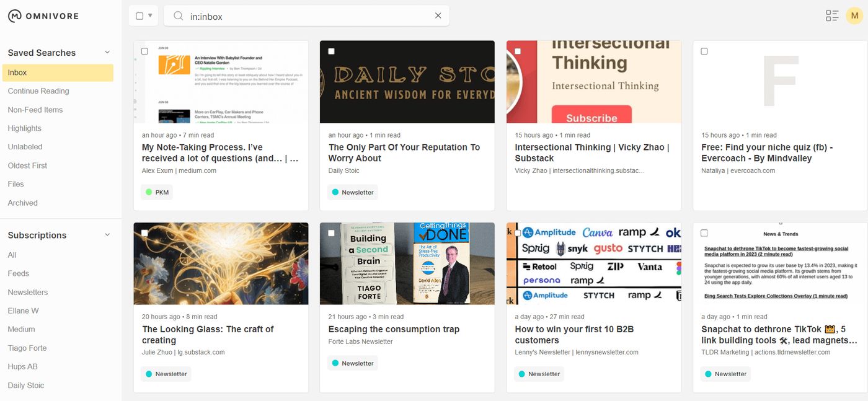This screenshot has height=401, width=868.
Task: Click Alex Exum | medium.com source text
Action: (179, 170)
